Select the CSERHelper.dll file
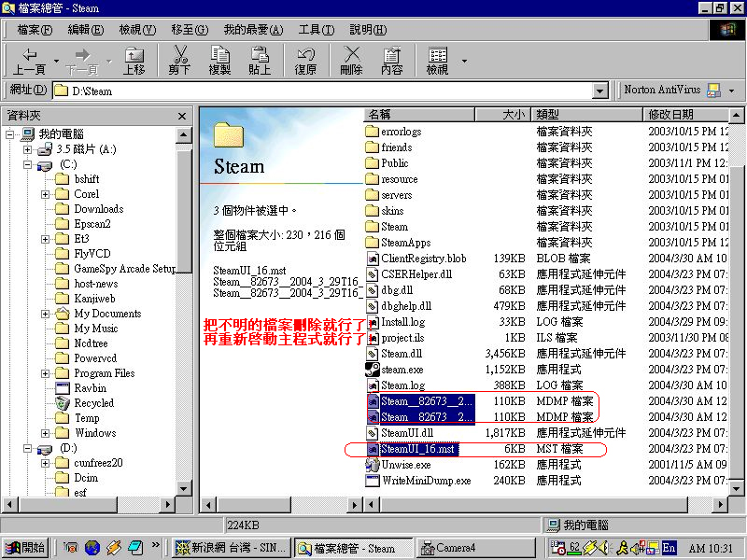The image size is (747, 560). (416, 274)
